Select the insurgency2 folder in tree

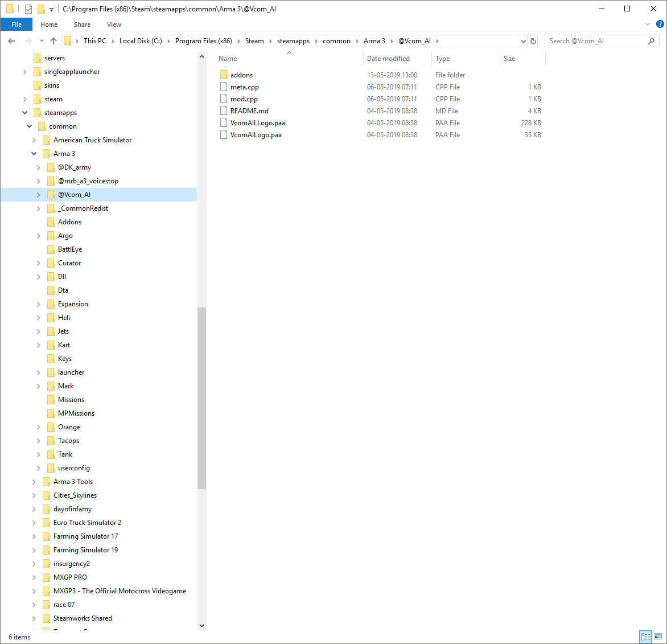[72, 564]
